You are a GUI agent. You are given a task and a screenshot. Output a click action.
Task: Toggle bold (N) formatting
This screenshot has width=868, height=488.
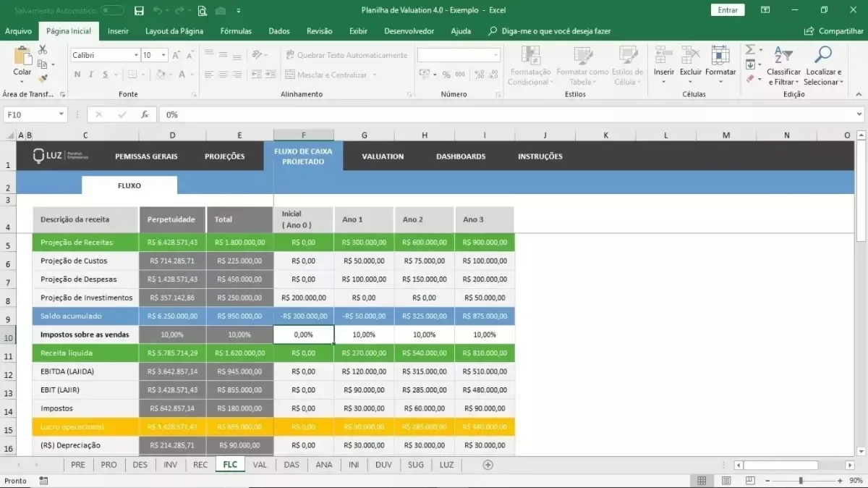pyautogui.click(x=77, y=75)
